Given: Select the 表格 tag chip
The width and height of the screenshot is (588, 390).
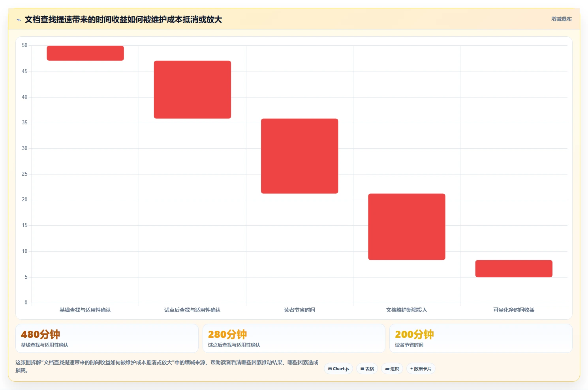Looking at the screenshot, I should [367, 369].
